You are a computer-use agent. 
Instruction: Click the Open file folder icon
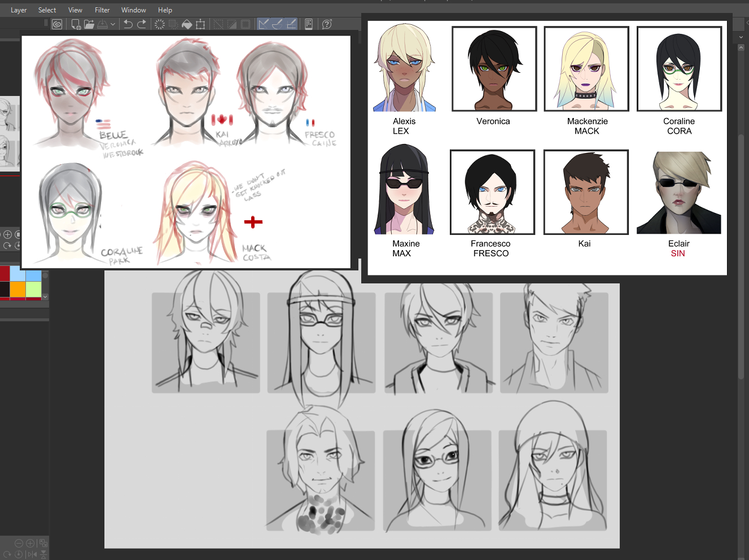(x=89, y=24)
